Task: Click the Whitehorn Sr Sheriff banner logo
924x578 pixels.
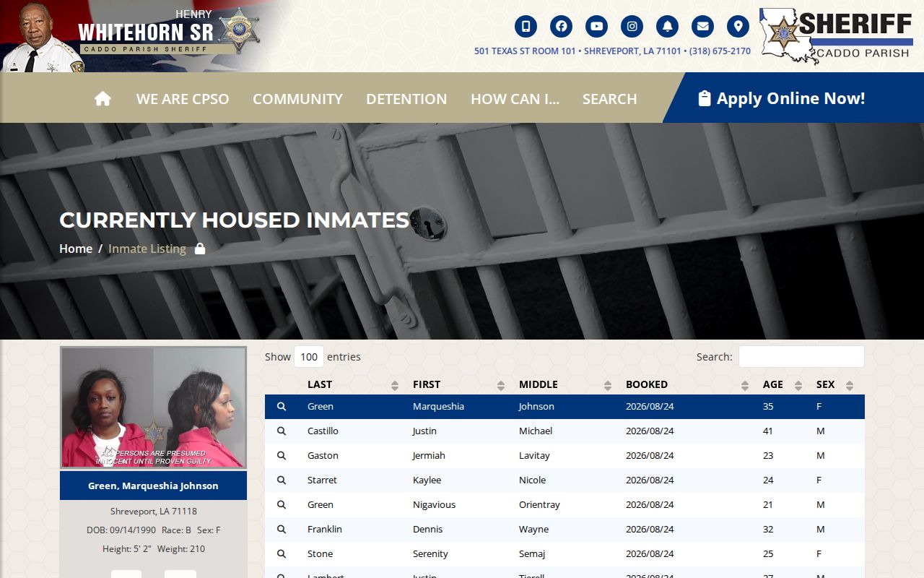Action: click(x=130, y=36)
